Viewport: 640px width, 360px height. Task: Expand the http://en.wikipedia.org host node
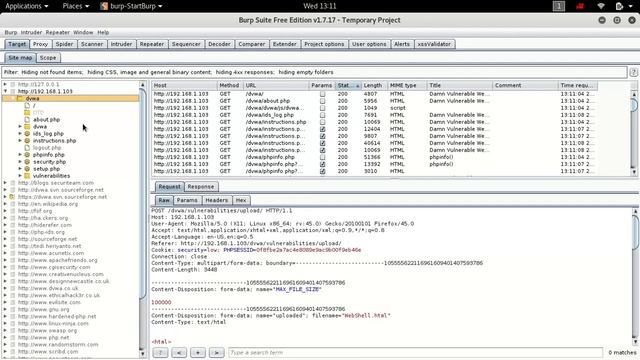coord(5,204)
